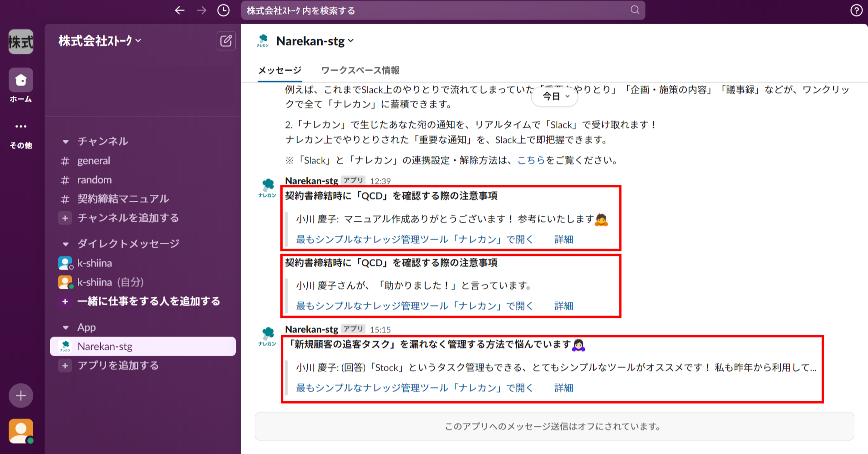Click the message reading 「助かりました！」と言っています
The width and height of the screenshot is (868, 454).
414,286
